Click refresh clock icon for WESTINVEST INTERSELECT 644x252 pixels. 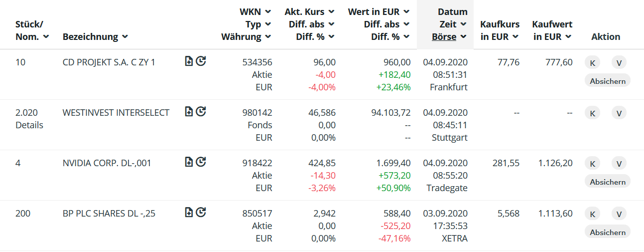(x=201, y=111)
